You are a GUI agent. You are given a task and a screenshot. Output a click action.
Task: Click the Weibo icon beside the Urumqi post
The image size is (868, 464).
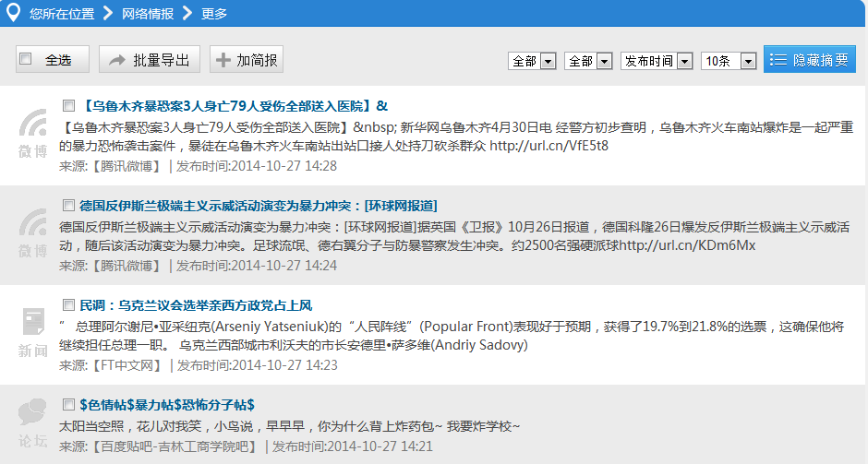[33, 124]
